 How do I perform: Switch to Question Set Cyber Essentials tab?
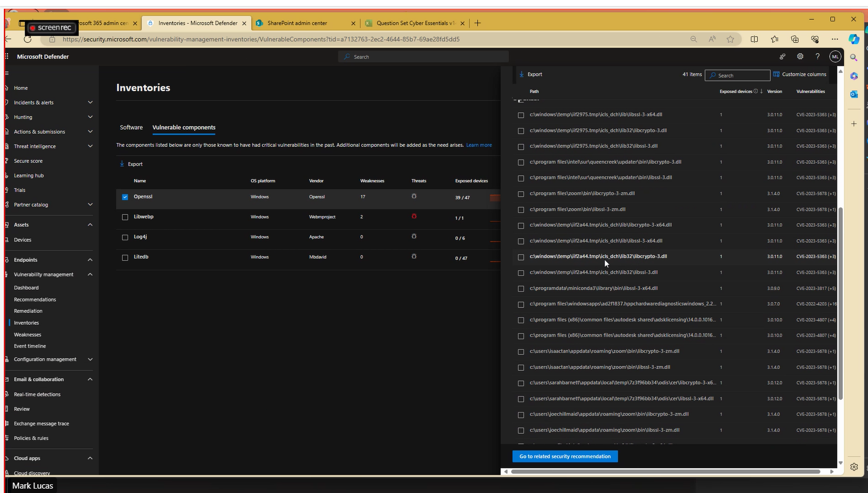click(x=415, y=23)
